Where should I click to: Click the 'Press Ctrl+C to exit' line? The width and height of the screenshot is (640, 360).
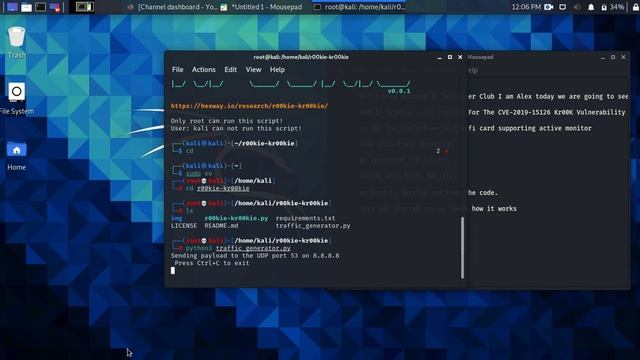point(211,263)
